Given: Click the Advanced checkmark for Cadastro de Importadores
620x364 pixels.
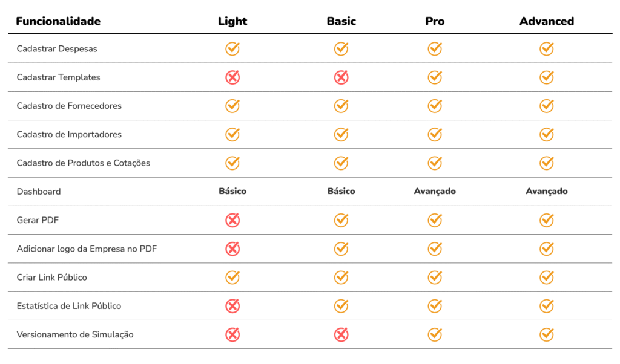Looking at the screenshot, I should 547,134.
